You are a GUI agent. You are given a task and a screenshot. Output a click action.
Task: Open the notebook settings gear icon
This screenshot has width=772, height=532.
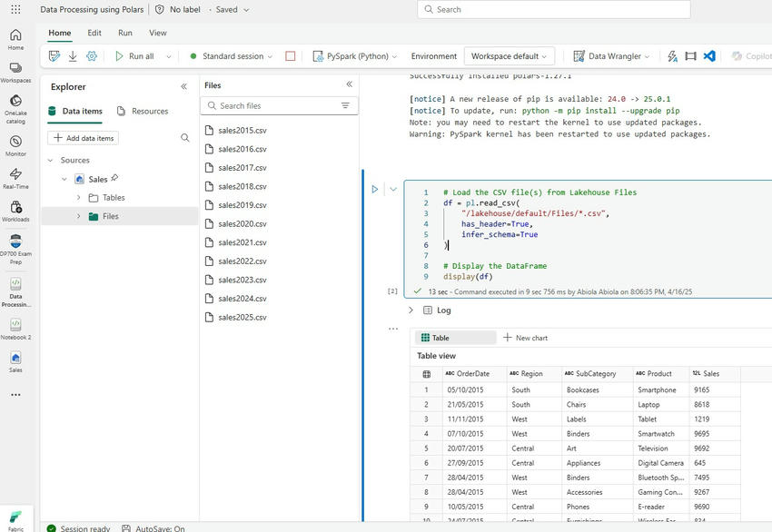click(x=89, y=55)
